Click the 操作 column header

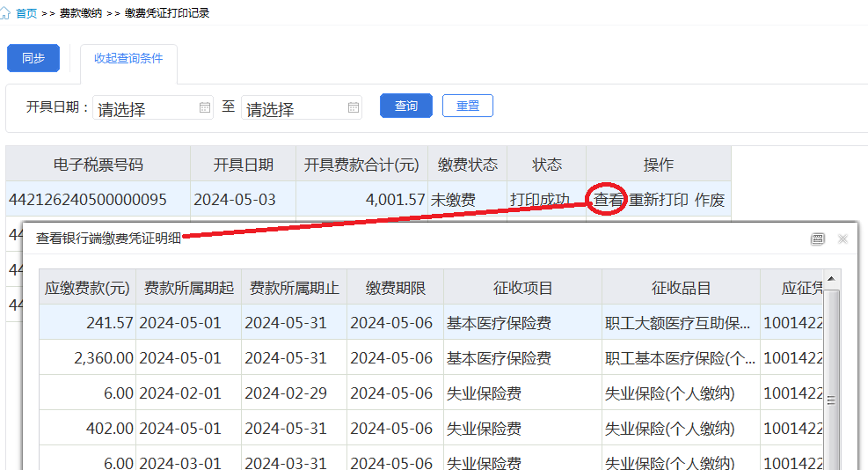point(658,164)
